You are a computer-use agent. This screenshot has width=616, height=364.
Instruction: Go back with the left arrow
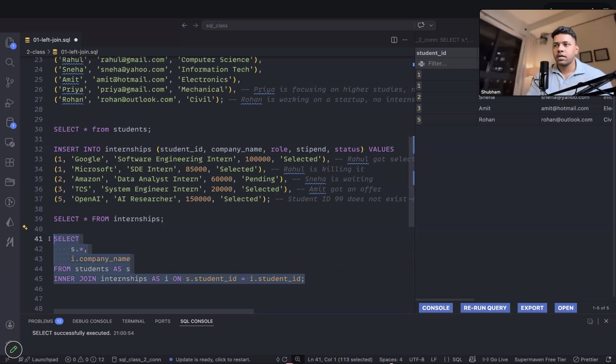[185, 25]
